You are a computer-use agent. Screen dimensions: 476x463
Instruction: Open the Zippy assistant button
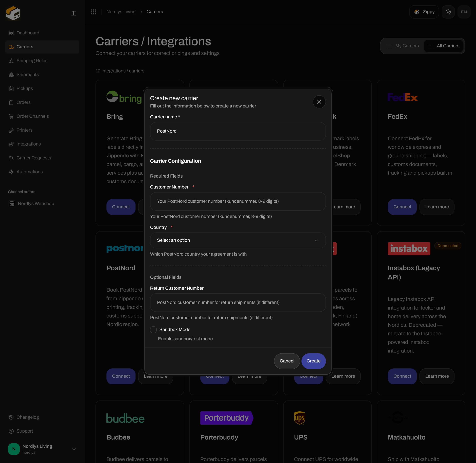pyautogui.click(x=424, y=12)
